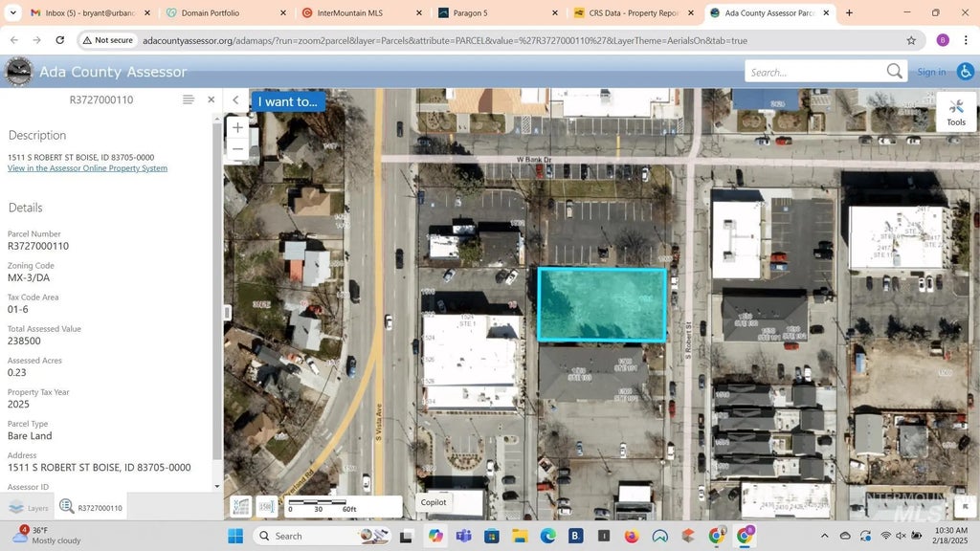Screen dimensions: 980x551
Task: Click the overview map arrow button
Action: 964,506
